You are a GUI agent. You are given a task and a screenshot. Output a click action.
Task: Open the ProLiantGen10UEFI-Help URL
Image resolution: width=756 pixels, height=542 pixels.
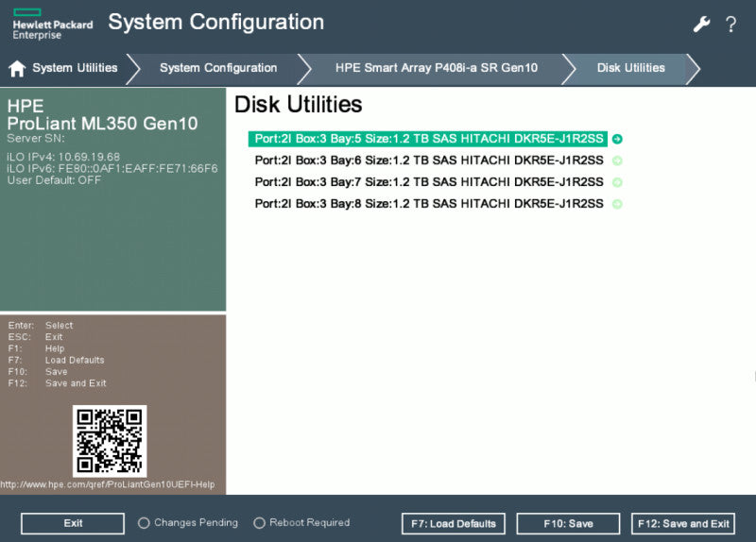tap(108, 484)
